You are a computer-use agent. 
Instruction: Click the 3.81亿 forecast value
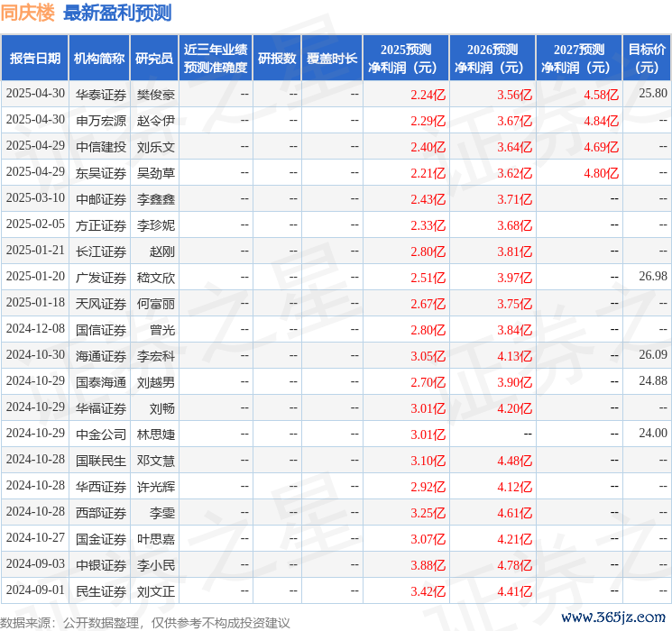515,251
